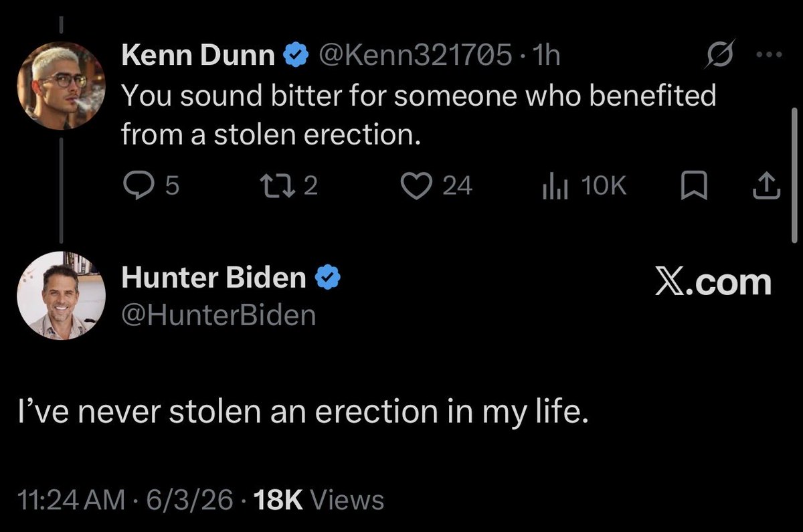
Task: Open the reply icon with 5 comments
Action: click(x=138, y=187)
